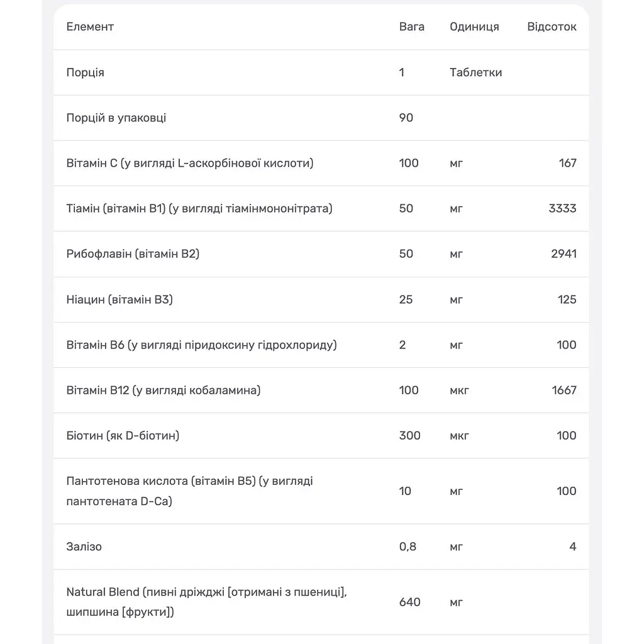Click the Вітамін B12 кобаламина label
Viewport: 644px width, 644px height.
point(164,390)
